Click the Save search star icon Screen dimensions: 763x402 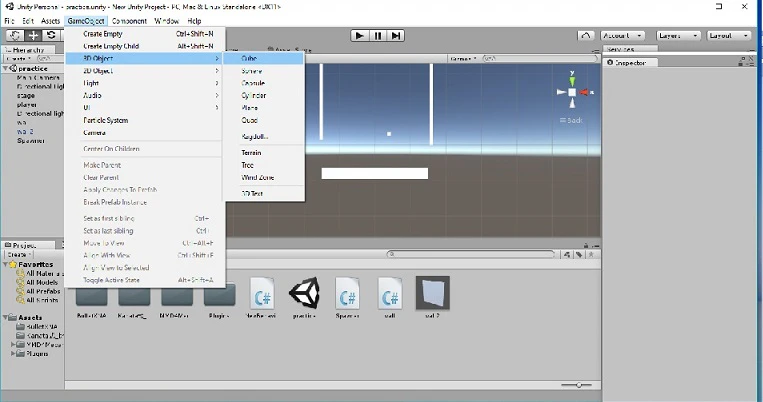click(x=591, y=255)
